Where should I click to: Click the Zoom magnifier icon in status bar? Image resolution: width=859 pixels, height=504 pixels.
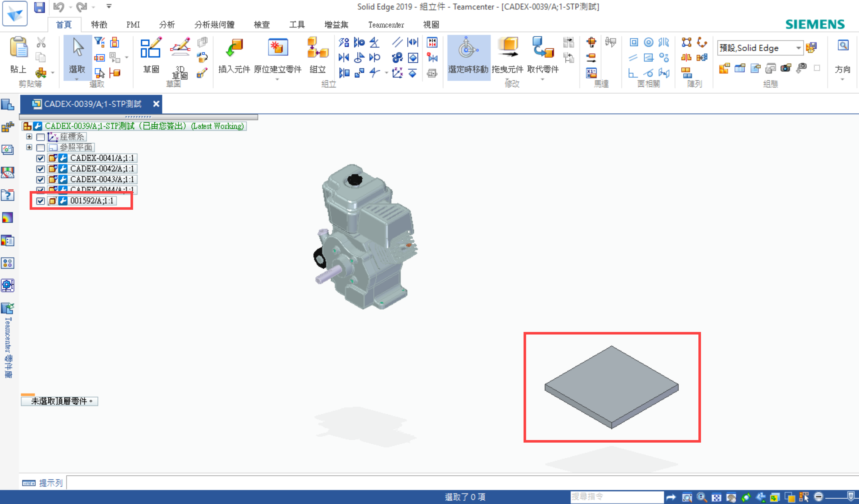pos(702,497)
